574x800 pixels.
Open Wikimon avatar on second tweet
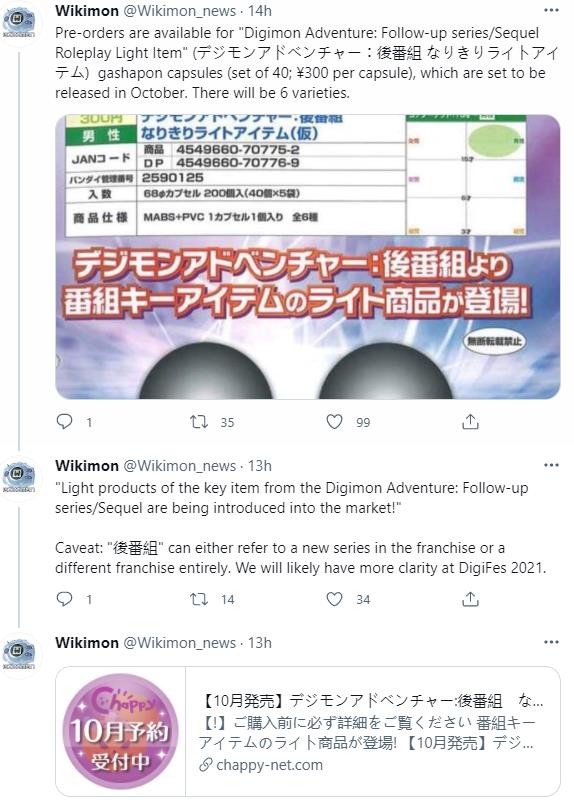click(19, 478)
